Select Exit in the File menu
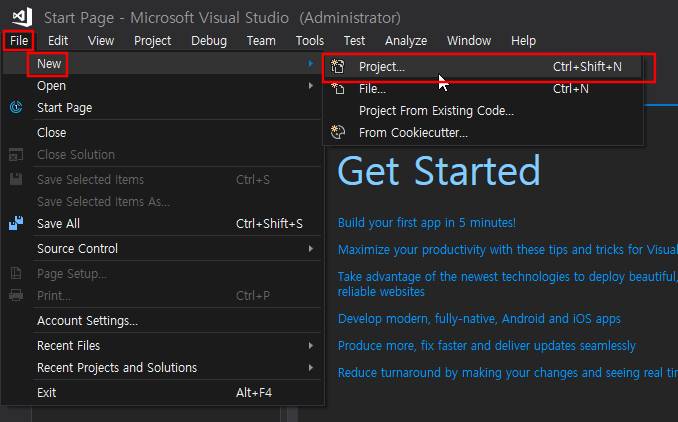Screen dimensions: 678x422 tap(47, 393)
